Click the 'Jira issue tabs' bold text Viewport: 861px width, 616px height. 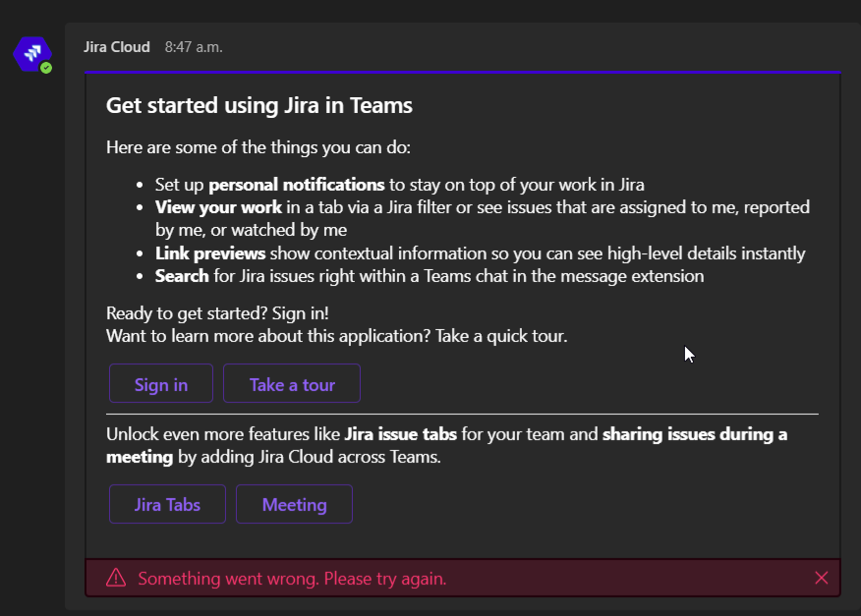pos(401,434)
